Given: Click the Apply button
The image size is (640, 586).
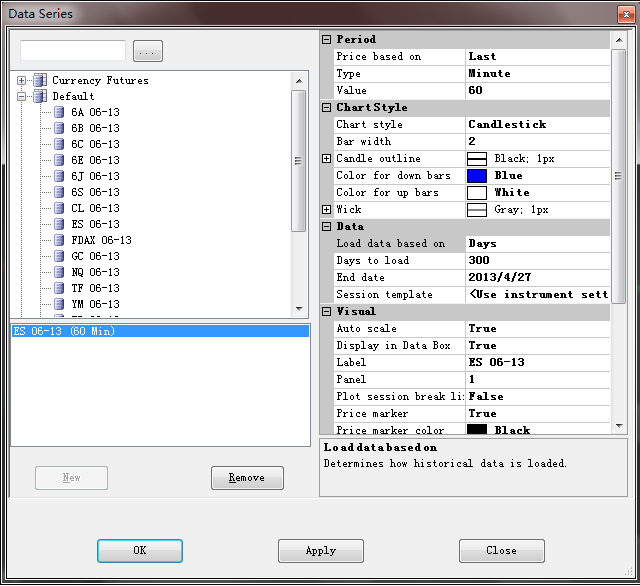Looking at the screenshot, I should point(321,550).
